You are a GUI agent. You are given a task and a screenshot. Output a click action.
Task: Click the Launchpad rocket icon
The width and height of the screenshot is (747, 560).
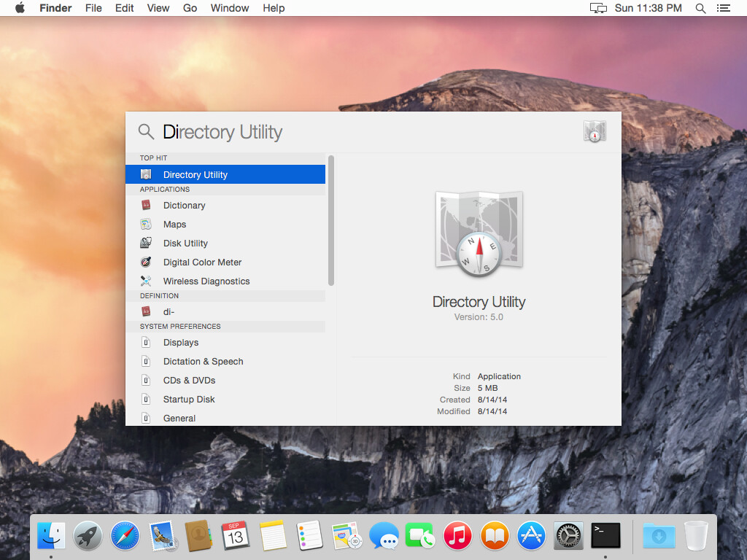[88, 535]
